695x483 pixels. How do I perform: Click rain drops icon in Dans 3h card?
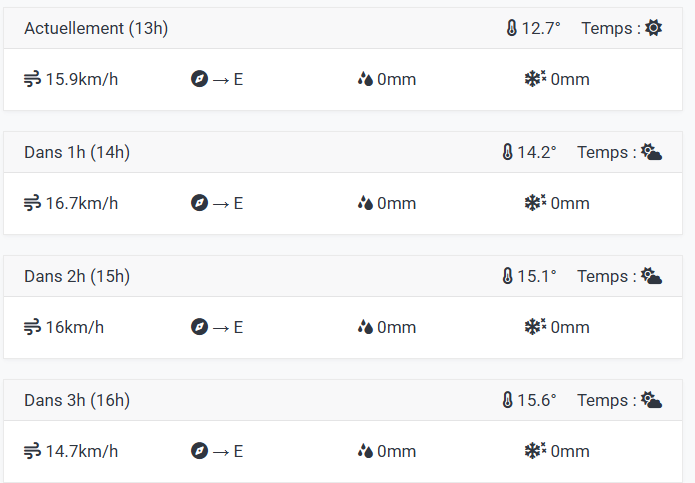(x=365, y=451)
